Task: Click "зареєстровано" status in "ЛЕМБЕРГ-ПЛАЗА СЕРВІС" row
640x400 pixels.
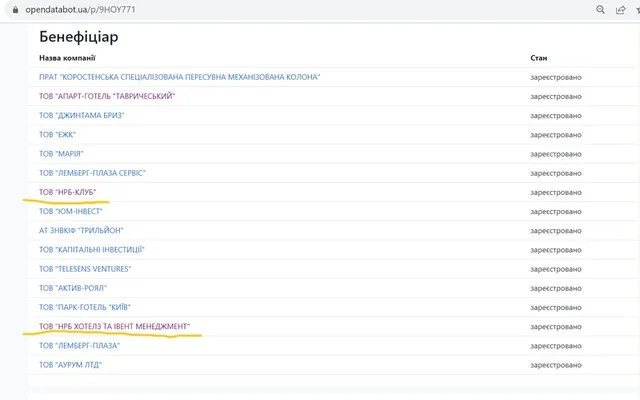Action: 556,173
